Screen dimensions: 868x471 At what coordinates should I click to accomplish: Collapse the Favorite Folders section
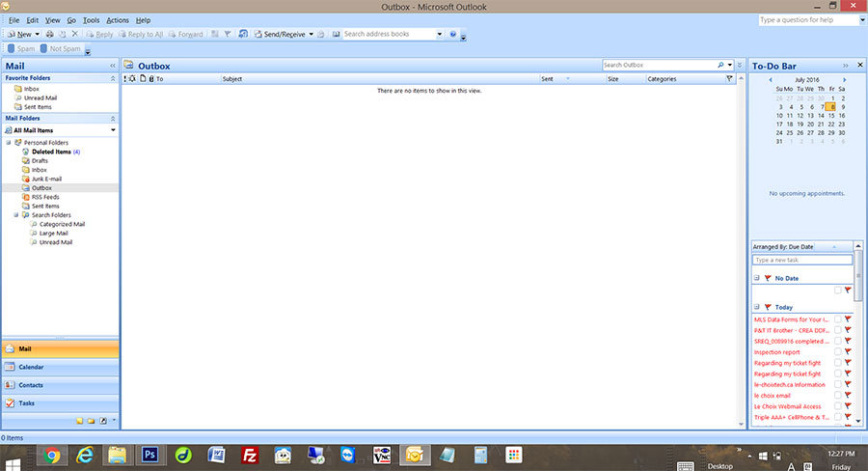pos(113,79)
